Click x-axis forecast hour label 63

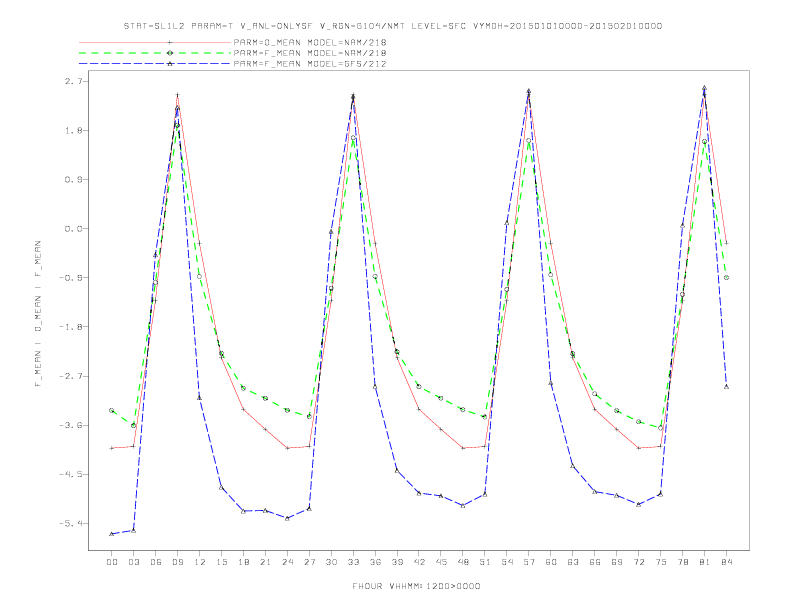pyautogui.click(x=572, y=562)
